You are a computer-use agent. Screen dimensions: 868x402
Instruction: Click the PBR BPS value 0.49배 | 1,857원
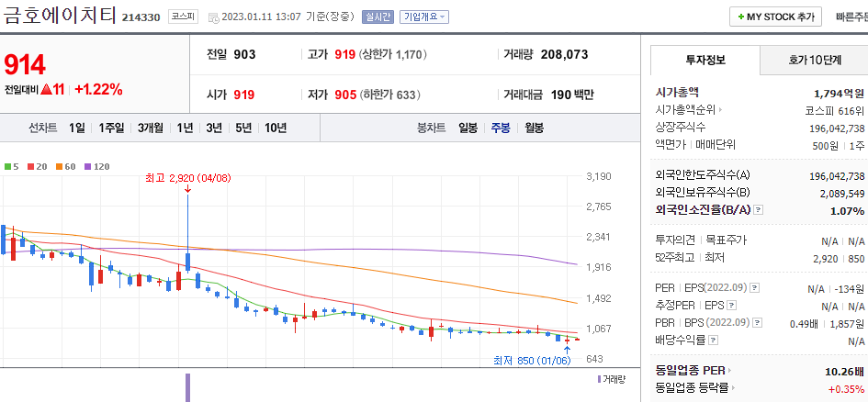829,323
